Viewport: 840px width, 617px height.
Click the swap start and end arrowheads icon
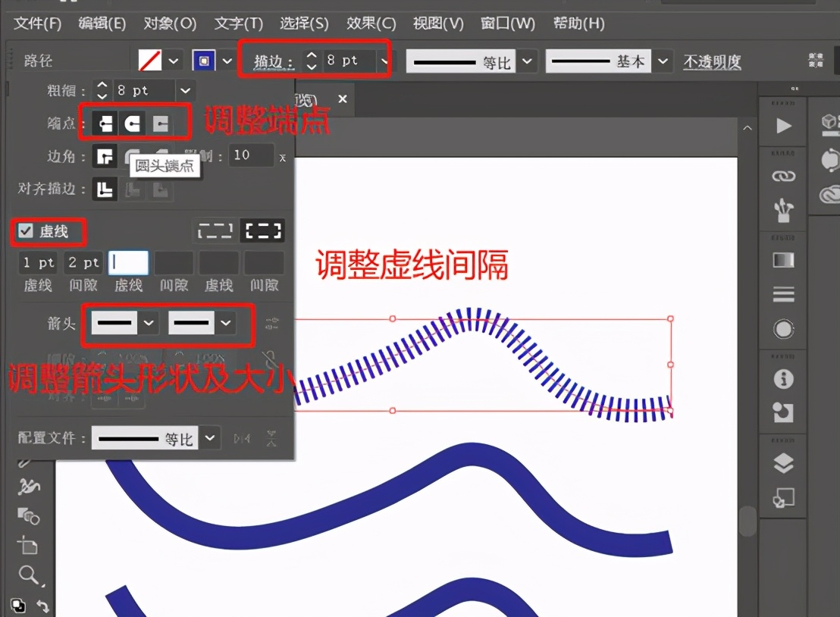coord(272,323)
